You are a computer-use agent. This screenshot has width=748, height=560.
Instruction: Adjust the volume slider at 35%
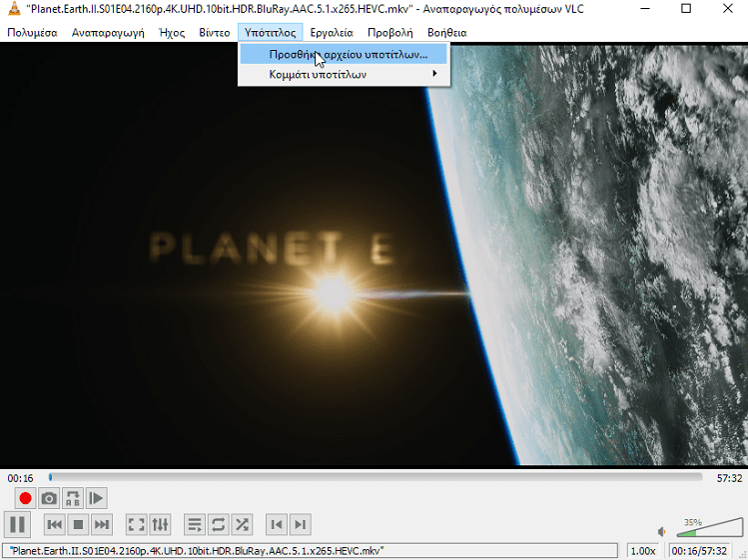pos(710,528)
